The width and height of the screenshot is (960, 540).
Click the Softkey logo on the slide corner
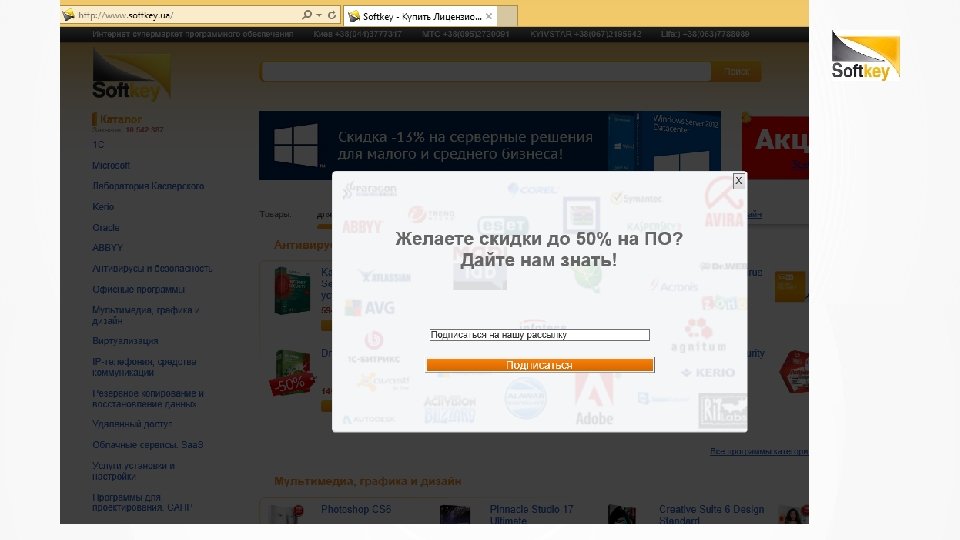[865, 56]
